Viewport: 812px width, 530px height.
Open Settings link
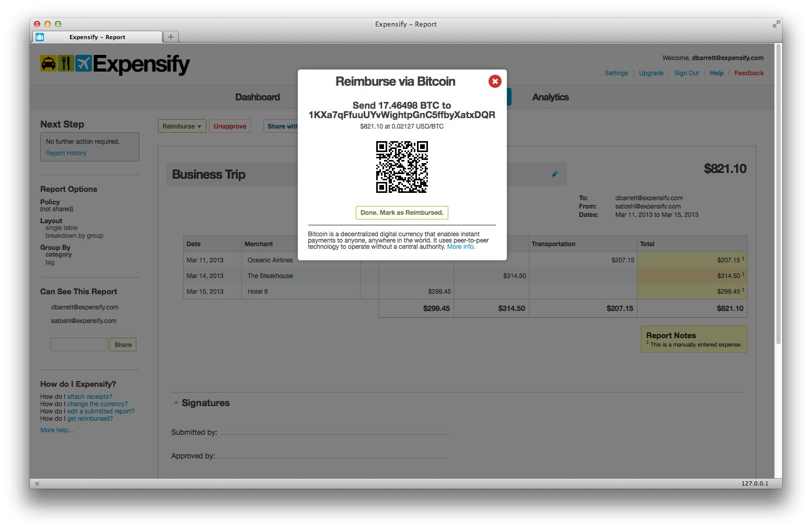pos(617,73)
